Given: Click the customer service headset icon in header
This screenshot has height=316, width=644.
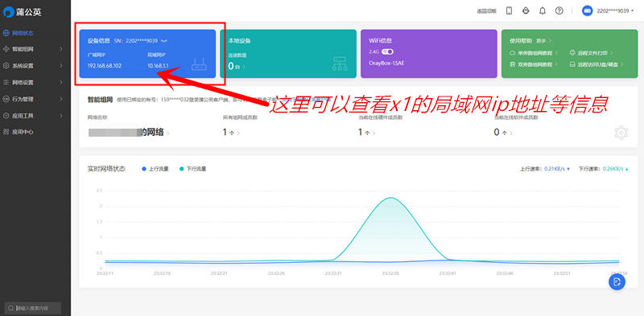Looking at the screenshot, I should [526, 11].
